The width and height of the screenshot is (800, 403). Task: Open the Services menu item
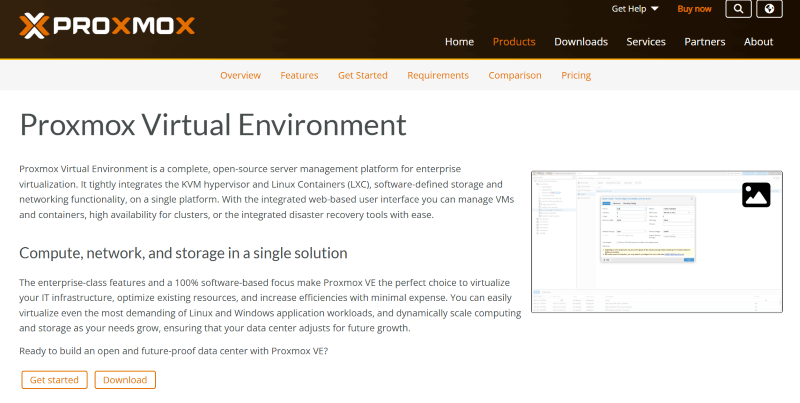point(645,42)
